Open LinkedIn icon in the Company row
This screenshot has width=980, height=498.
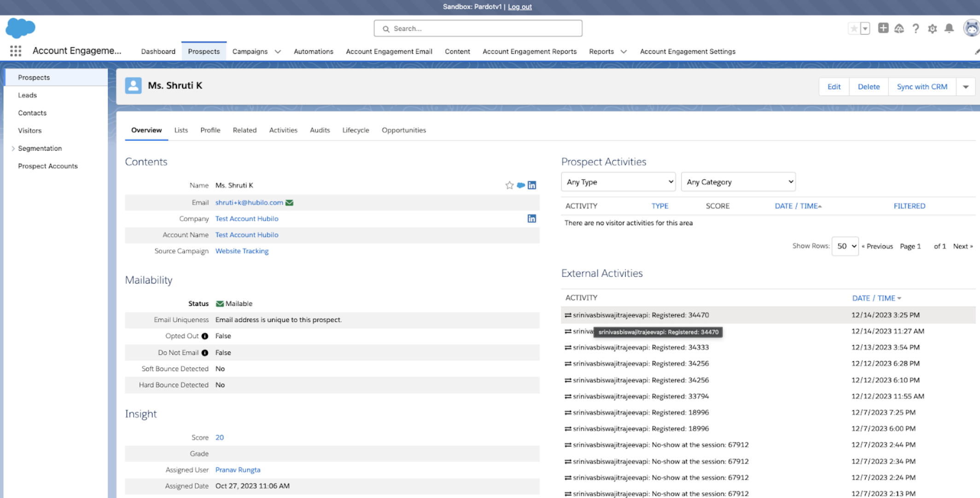tap(532, 219)
